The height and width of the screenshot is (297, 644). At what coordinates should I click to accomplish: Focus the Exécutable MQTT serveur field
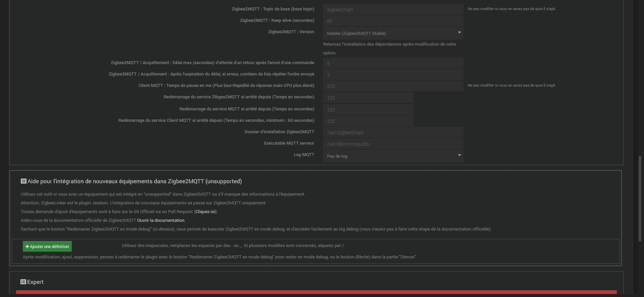(393, 144)
